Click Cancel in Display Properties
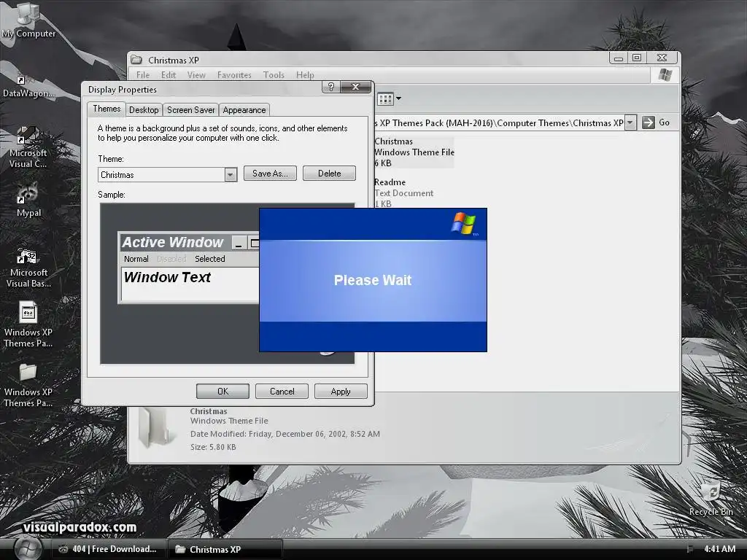The width and height of the screenshot is (747, 560). click(x=282, y=392)
